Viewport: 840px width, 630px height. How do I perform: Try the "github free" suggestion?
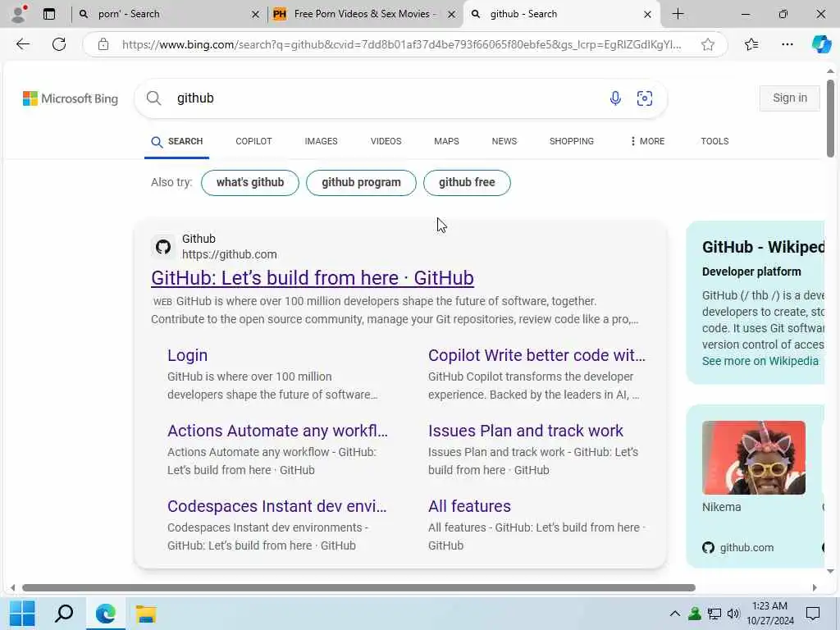click(x=467, y=183)
